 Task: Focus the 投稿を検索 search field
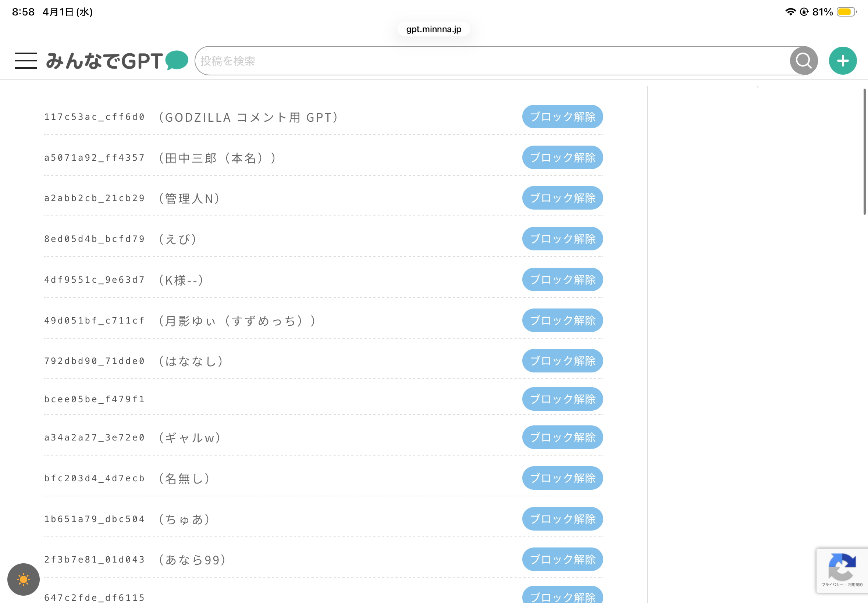[491, 61]
